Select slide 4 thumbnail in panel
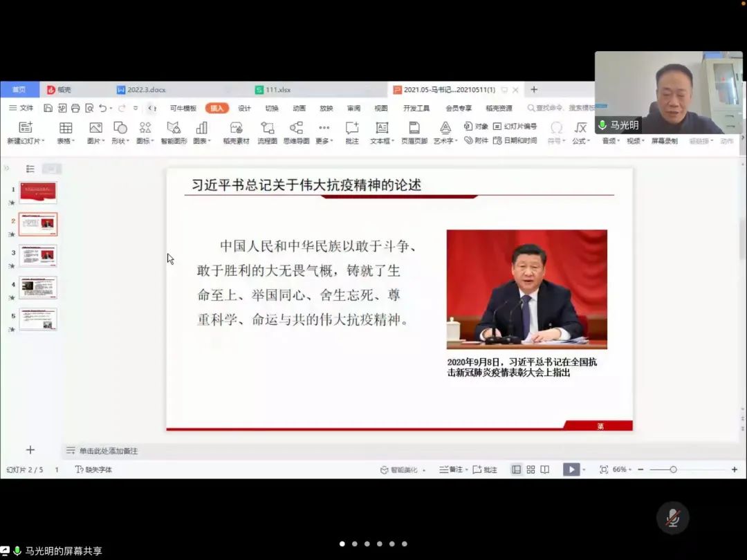The height and width of the screenshot is (560, 747). (38, 287)
